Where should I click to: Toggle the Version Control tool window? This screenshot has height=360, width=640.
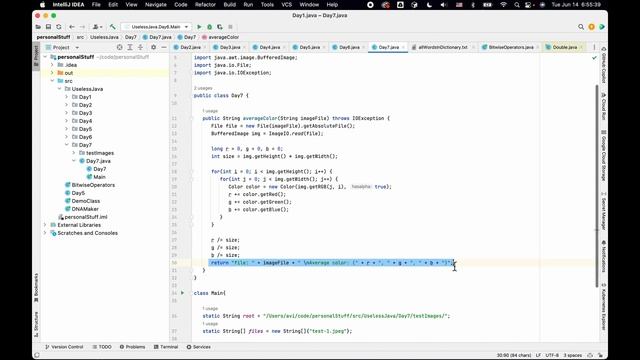tap(64, 347)
